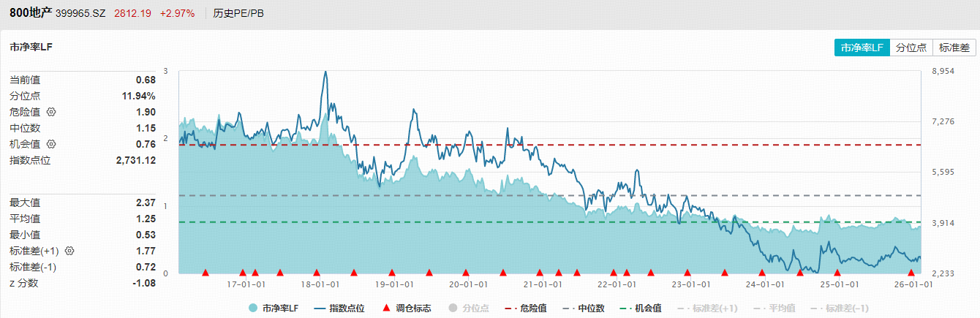Switch to the 标准差 tab
The height and width of the screenshot is (318, 980).
click(x=954, y=48)
